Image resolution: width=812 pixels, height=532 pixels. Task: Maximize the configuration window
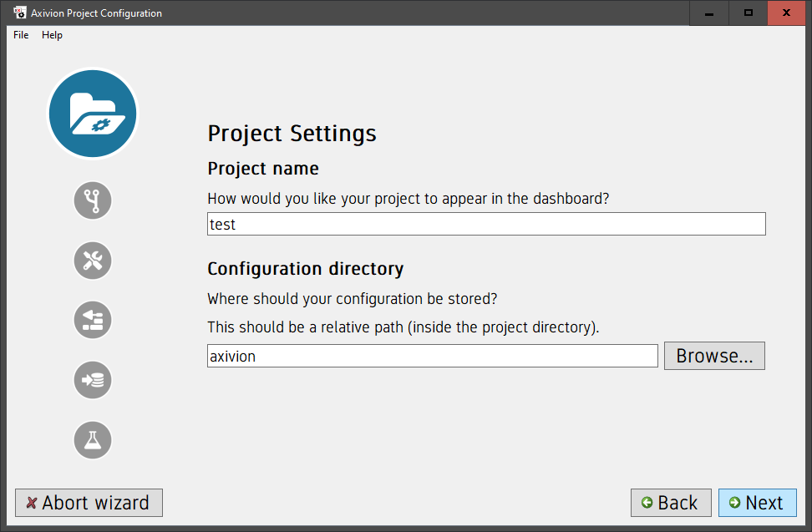[x=749, y=13]
